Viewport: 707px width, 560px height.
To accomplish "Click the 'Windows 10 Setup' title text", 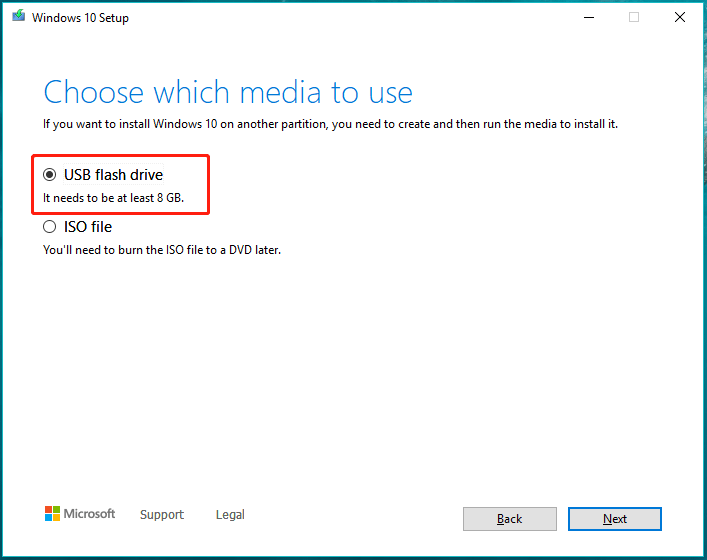I will point(80,18).
